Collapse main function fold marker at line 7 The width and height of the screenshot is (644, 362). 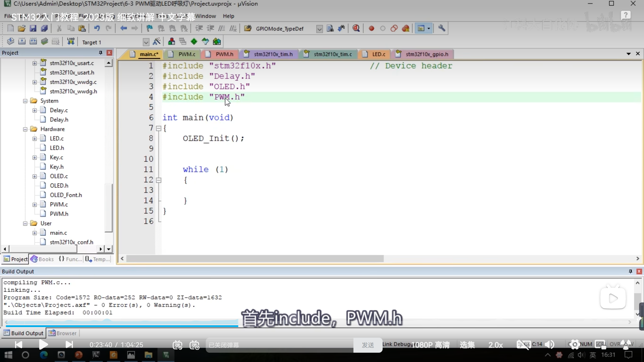(x=158, y=128)
